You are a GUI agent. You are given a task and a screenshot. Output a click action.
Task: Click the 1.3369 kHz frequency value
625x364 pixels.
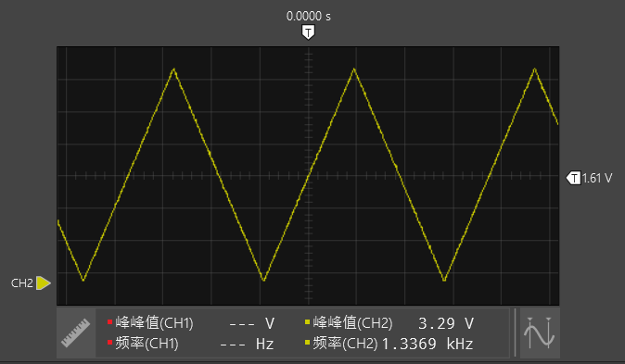point(427,344)
